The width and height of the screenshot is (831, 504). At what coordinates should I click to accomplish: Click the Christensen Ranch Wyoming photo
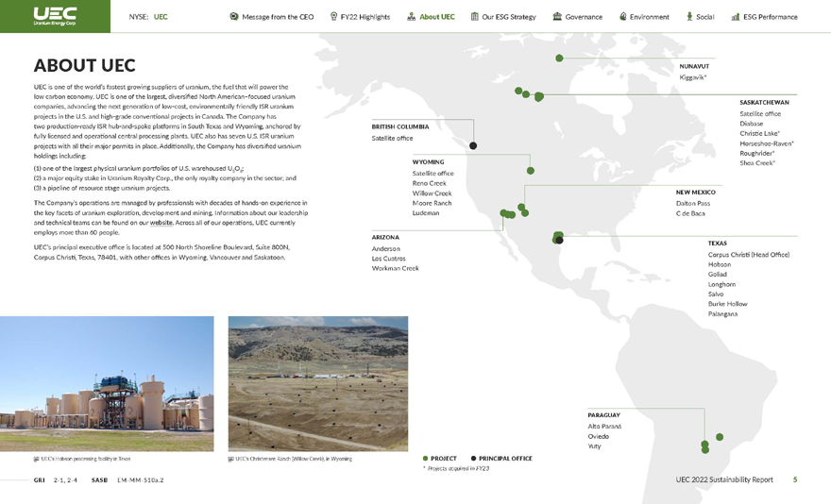click(318, 384)
